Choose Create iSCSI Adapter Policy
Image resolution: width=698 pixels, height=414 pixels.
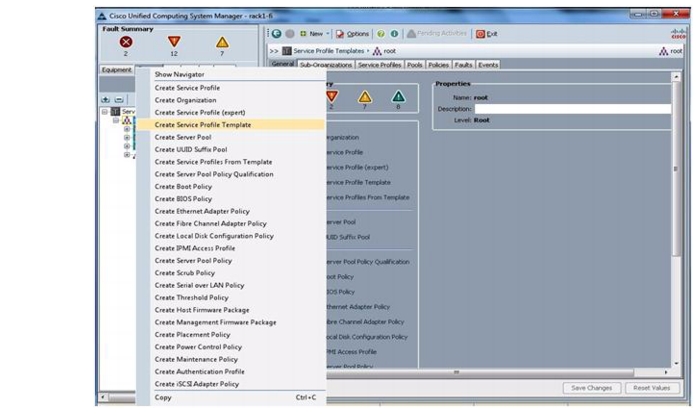pos(231,384)
